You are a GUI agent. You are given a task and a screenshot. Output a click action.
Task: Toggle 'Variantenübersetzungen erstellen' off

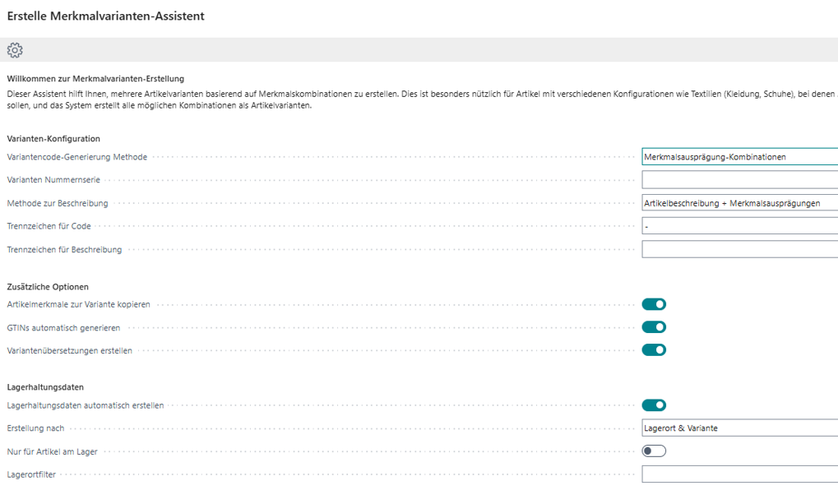(x=654, y=350)
